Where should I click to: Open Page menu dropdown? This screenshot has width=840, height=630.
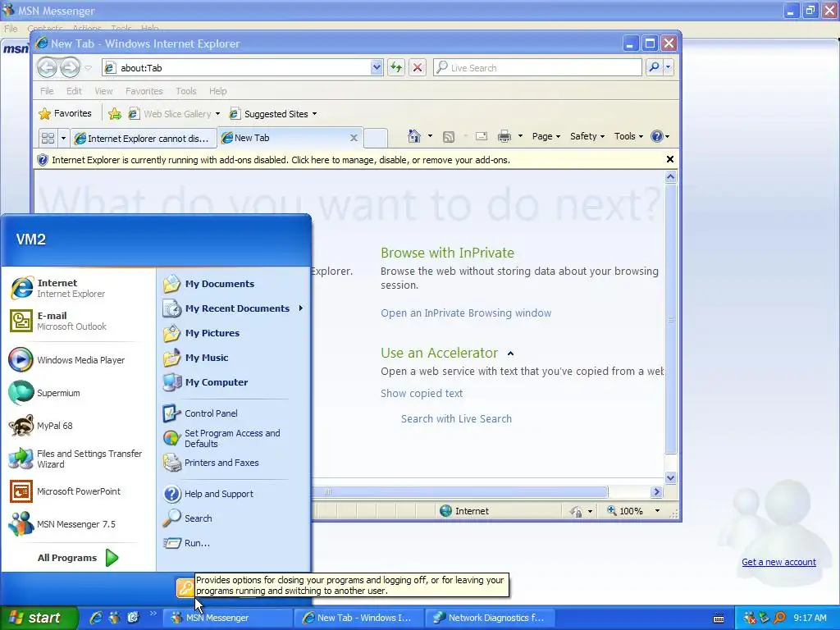(x=546, y=137)
